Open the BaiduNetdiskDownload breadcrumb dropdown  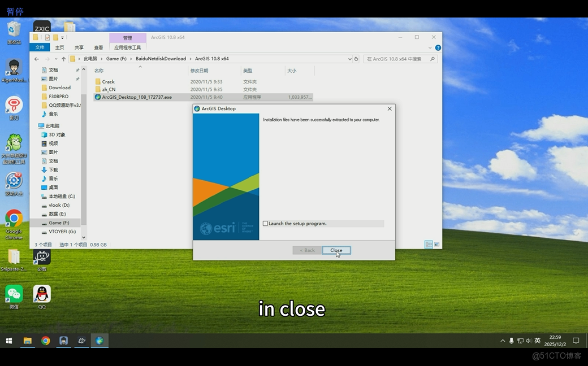point(191,59)
